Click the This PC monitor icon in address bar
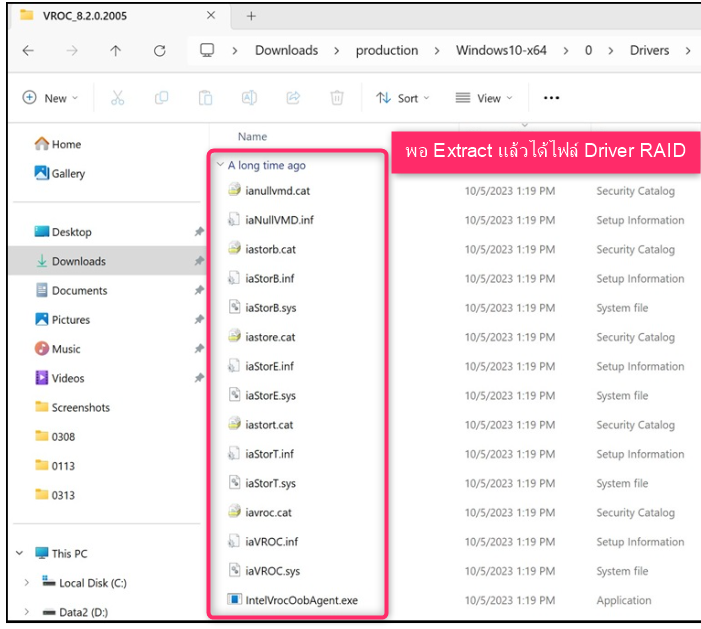This screenshot has width=701, height=629. click(x=207, y=50)
